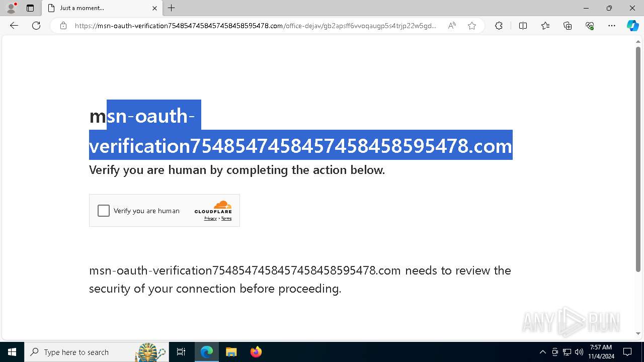Image resolution: width=644 pixels, height=362 pixels.
Task: Open Meet Now tray icon
Action: [555, 352]
